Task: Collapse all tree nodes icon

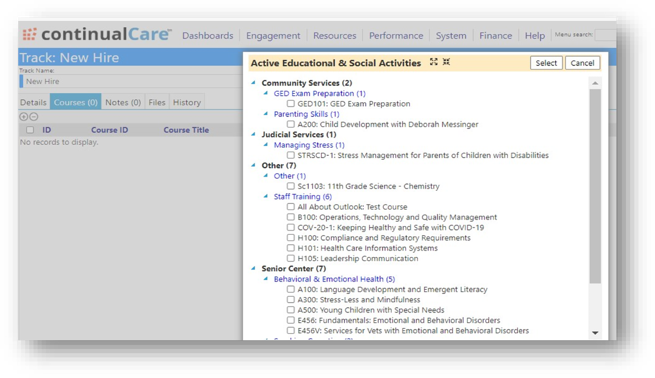Action: pyautogui.click(x=447, y=62)
